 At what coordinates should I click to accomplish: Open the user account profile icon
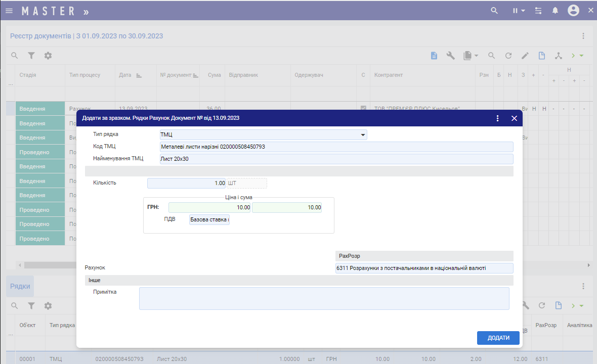pos(573,11)
